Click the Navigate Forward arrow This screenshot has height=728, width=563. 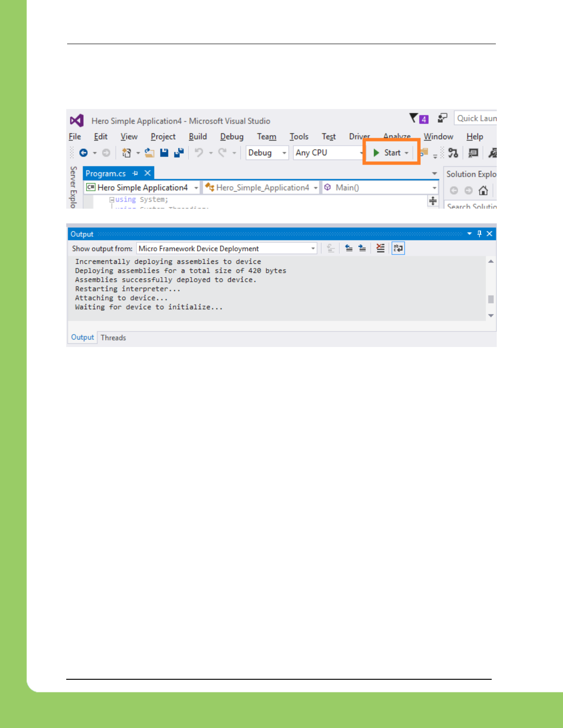click(x=106, y=153)
